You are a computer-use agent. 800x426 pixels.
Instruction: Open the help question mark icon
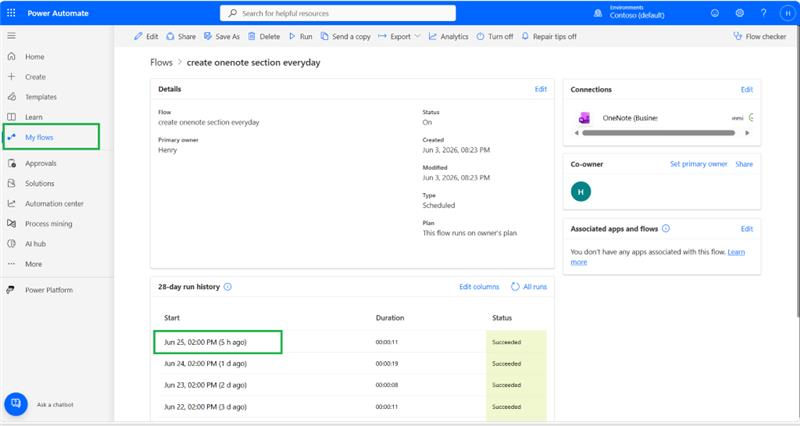(763, 13)
